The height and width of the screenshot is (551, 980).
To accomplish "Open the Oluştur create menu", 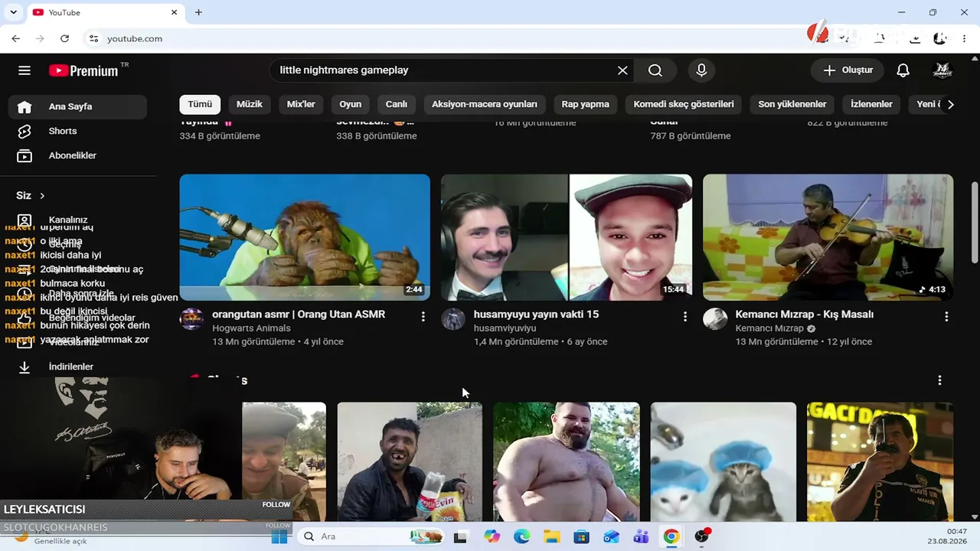I will coord(848,70).
